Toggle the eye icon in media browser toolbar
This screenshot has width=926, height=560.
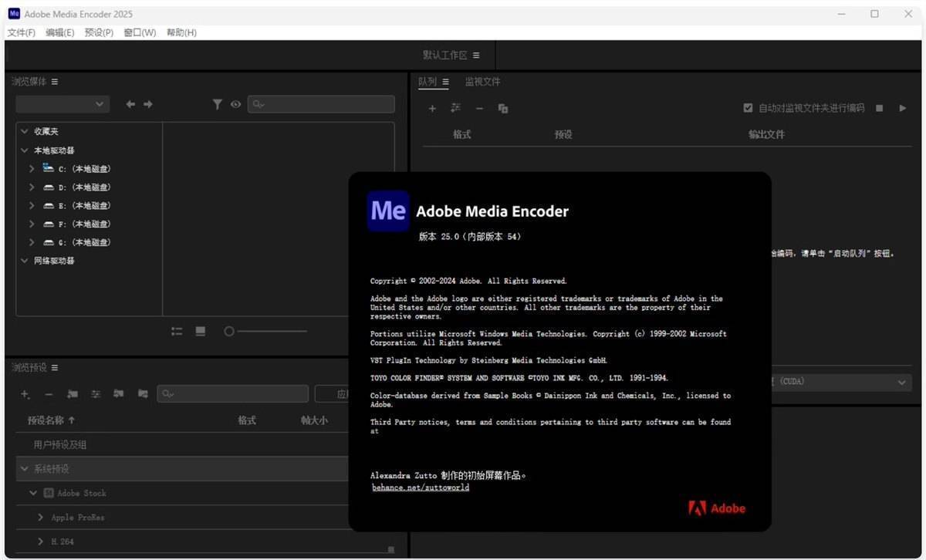235,104
